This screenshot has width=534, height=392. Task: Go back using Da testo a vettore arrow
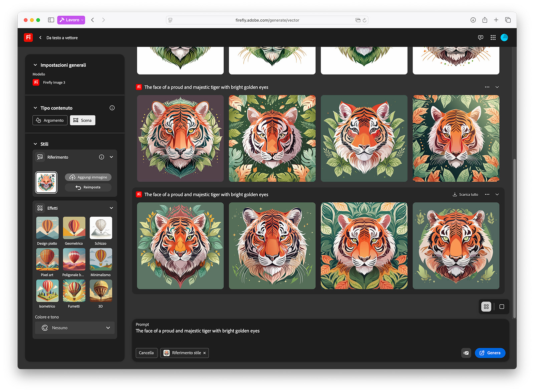point(40,38)
